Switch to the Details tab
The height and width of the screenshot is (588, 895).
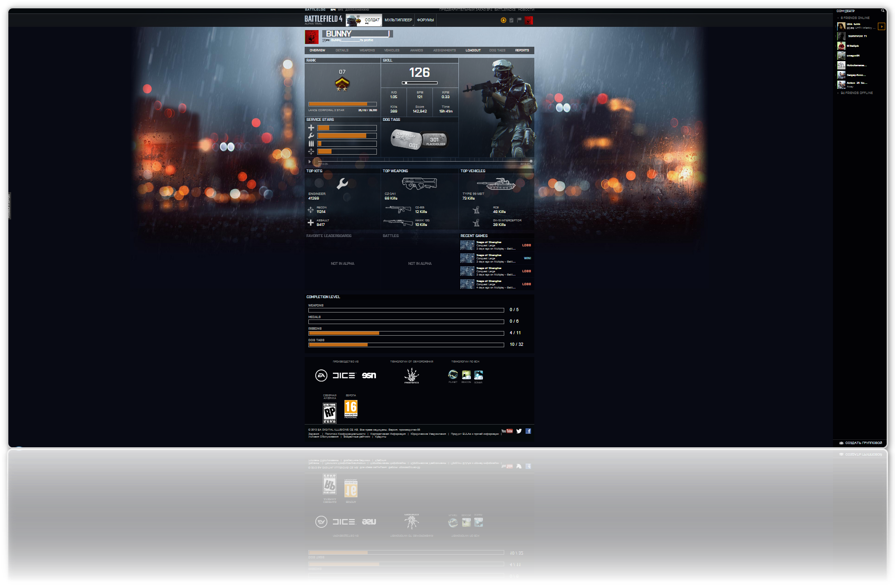click(342, 50)
